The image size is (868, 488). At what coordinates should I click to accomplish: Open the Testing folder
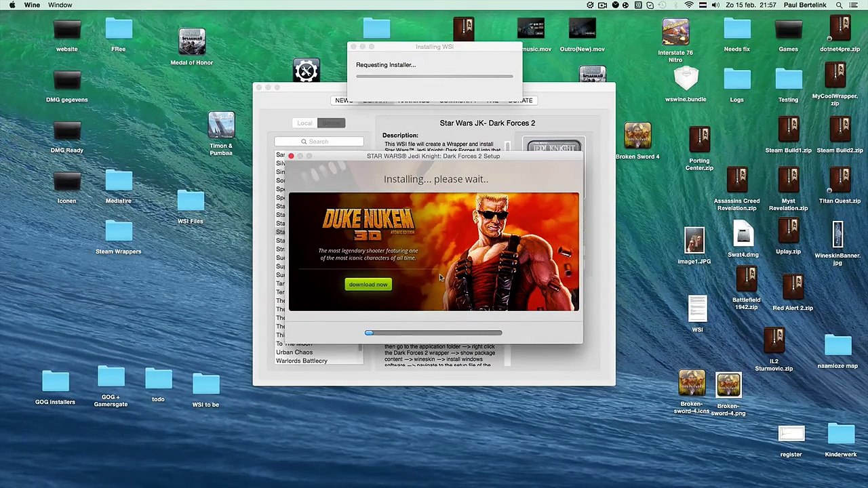788,80
